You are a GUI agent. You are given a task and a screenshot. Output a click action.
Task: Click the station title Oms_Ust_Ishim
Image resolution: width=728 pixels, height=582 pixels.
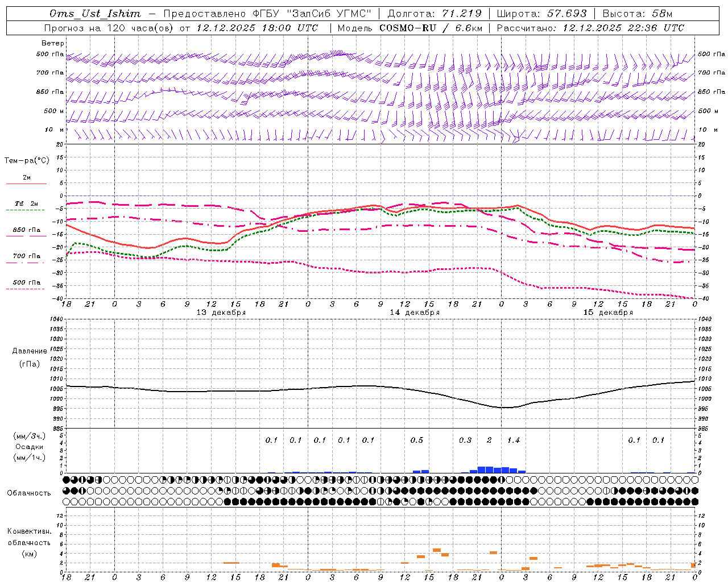[x=95, y=14]
